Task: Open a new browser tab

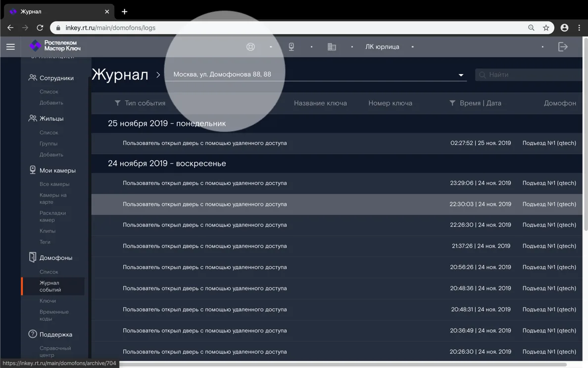Action: [x=125, y=11]
